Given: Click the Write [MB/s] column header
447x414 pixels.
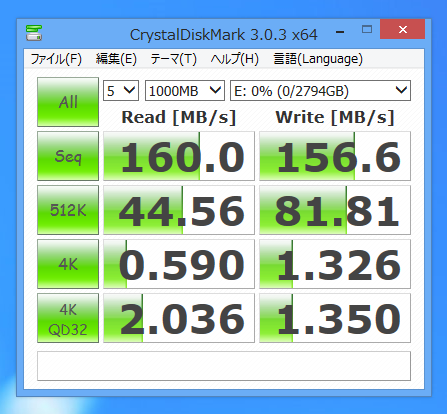Looking at the screenshot, I should 335,117.
